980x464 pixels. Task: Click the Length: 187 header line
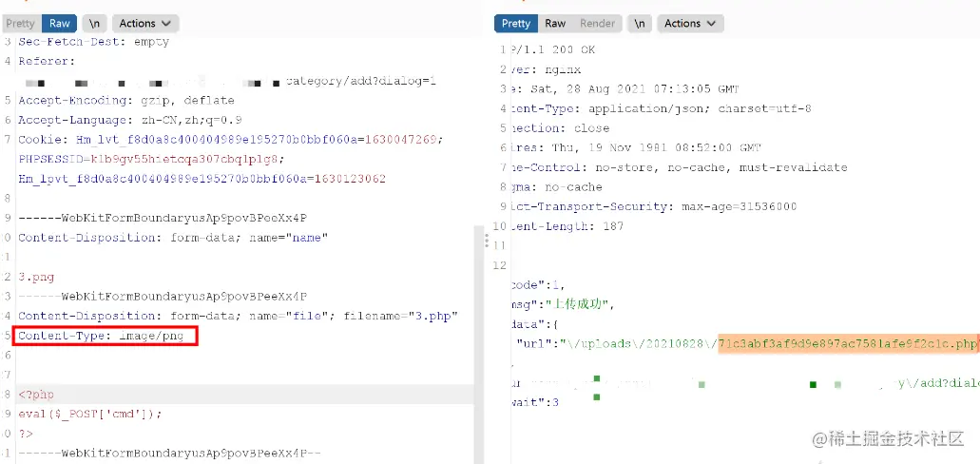(x=567, y=226)
